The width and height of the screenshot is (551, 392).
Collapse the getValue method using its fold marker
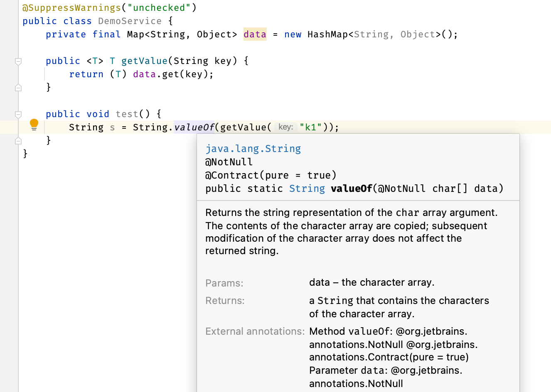pos(18,61)
